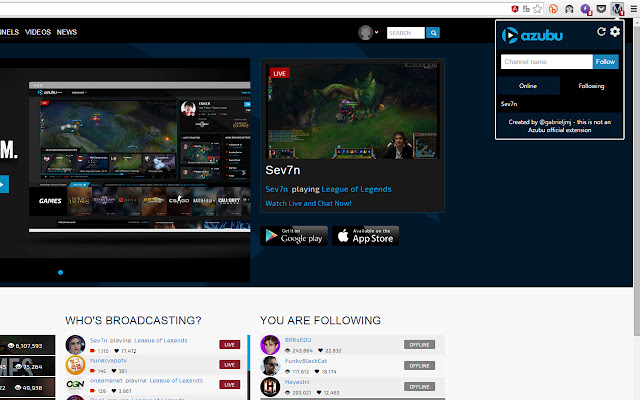Click the page vertical scrollbar thumb
Screen dimensions: 640x400
(636, 180)
